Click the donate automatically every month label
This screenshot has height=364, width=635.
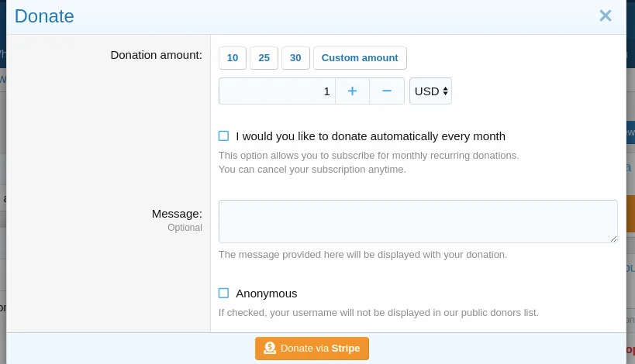370,136
